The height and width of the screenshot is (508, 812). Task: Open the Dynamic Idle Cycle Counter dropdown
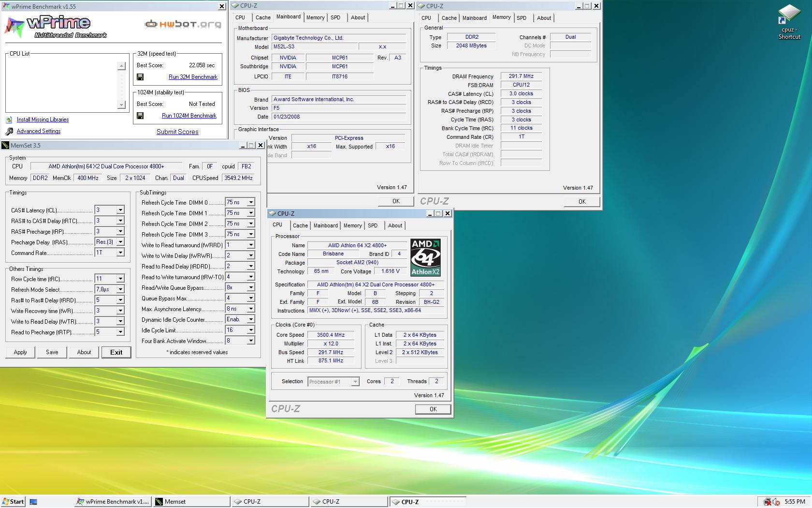[x=251, y=319]
